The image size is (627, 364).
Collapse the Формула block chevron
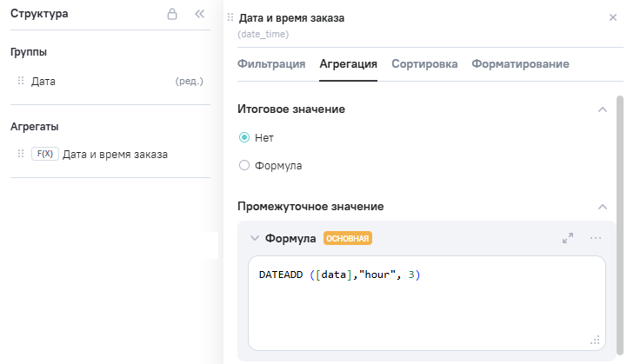254,238
